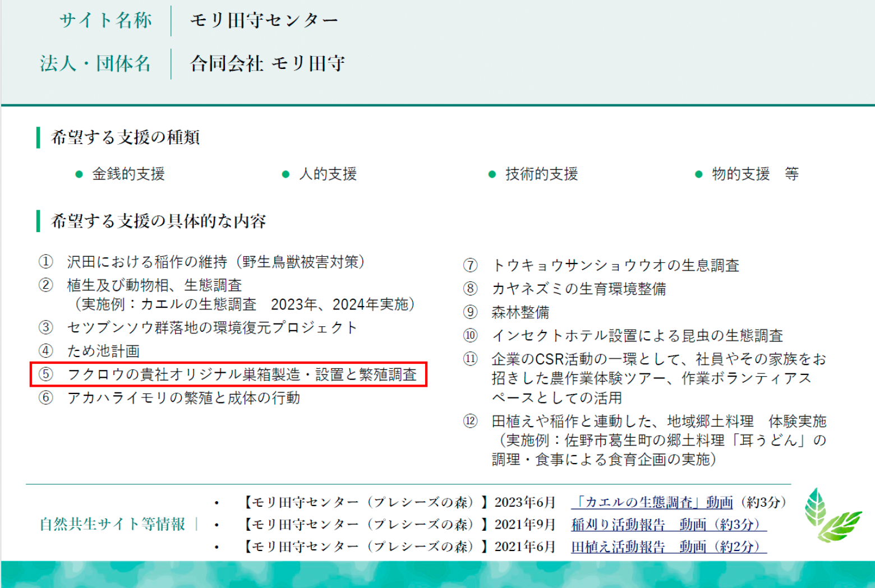
Task: Select the 森林整備 list item
Action: click(x=520, y=312)
